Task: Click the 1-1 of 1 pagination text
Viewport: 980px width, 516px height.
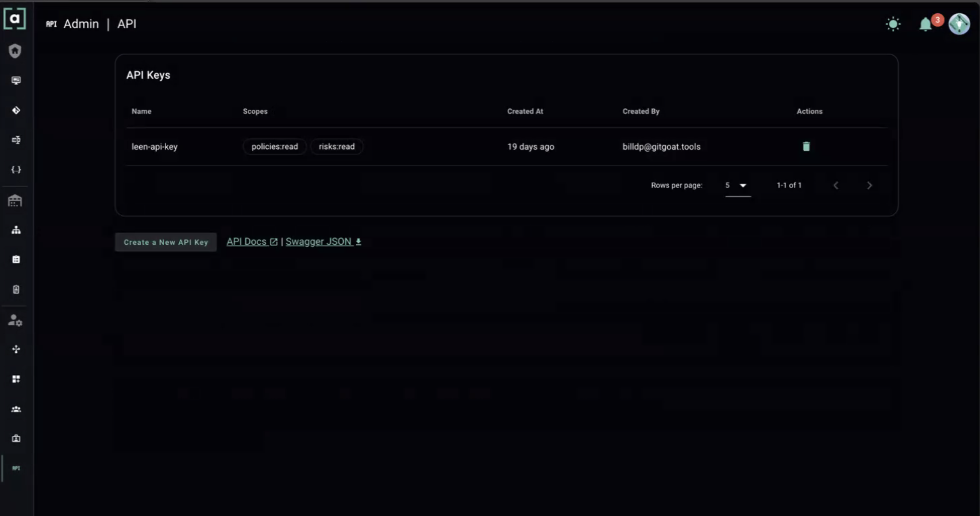Action: (x=789, y=185)
